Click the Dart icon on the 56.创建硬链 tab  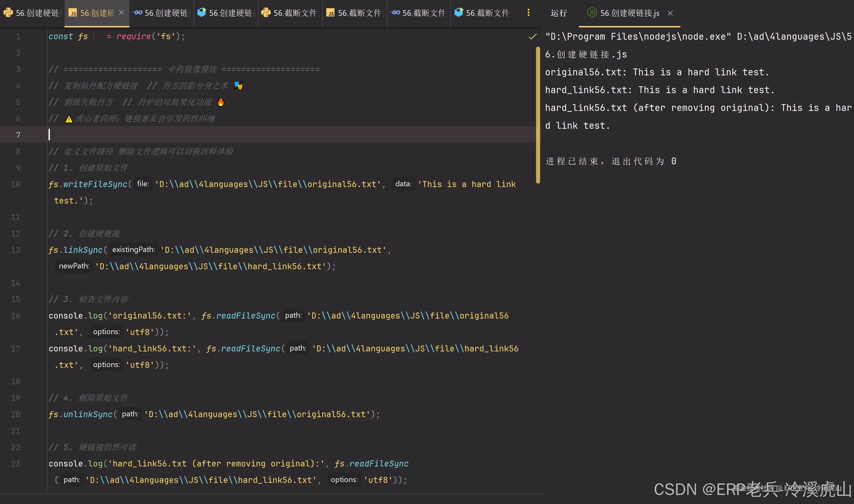pos(202,13)
